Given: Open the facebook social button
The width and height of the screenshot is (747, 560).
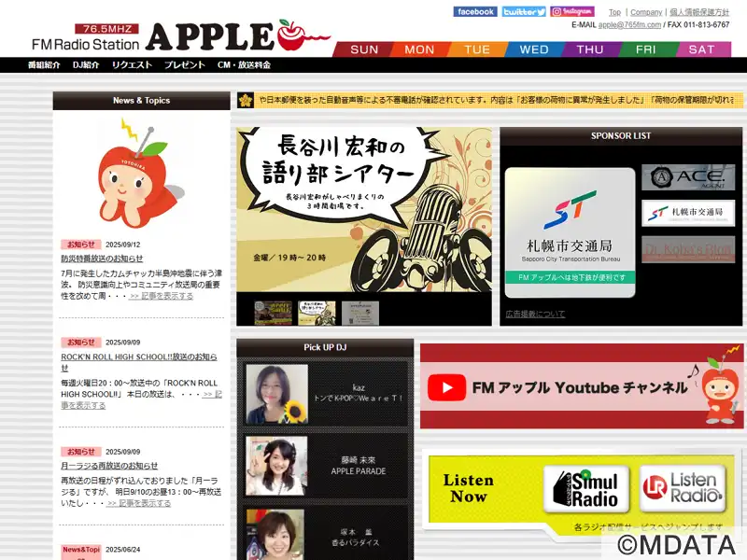Looking at the screenshot, I should 475,11.
